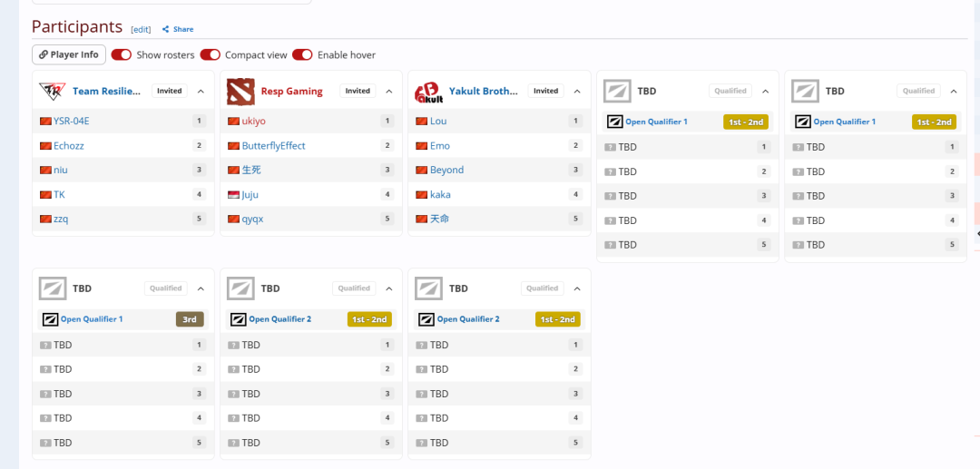Screen dimensions: 980x469
Task: Open player zzq profile
Action: click(62, 220)
